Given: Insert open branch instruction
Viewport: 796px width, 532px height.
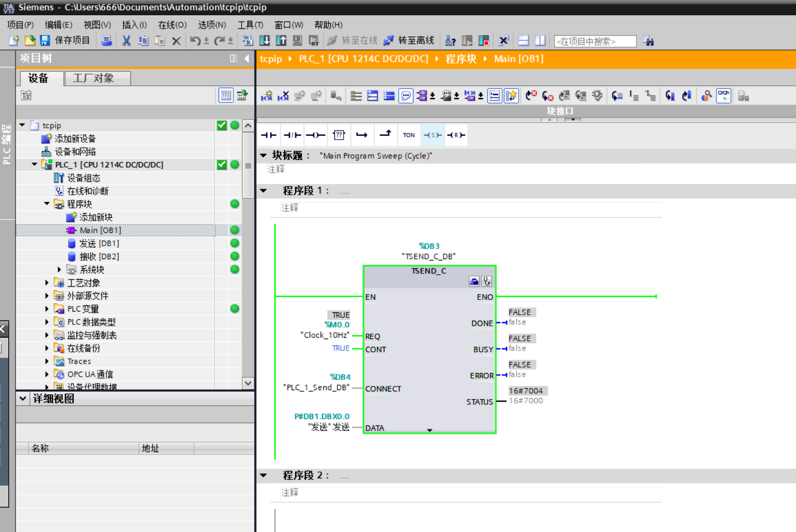Looking at the screenshot, I should click(x=362, y=135).
